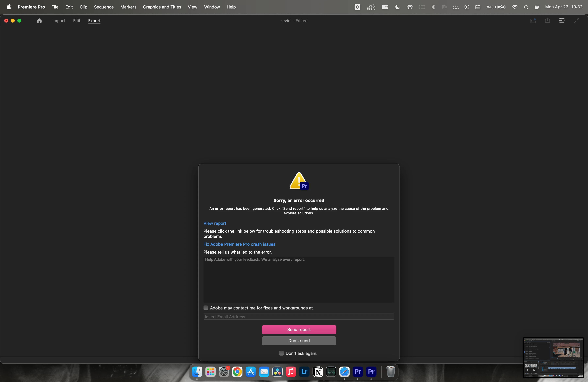The height and width of the screenshot is (382, 588).
Task: Open macOS Control Center toggle icon
Action: (x=537, y=7)
